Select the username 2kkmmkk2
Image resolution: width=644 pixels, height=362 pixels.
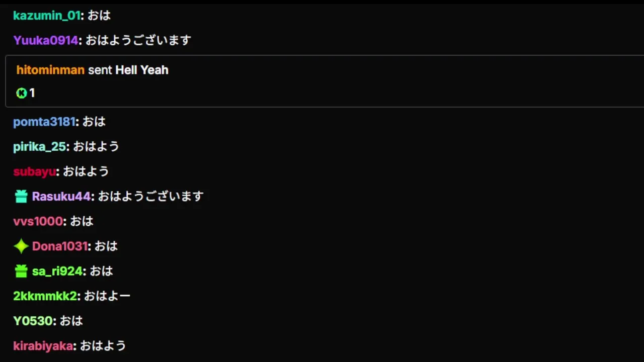tap(45, 296)
